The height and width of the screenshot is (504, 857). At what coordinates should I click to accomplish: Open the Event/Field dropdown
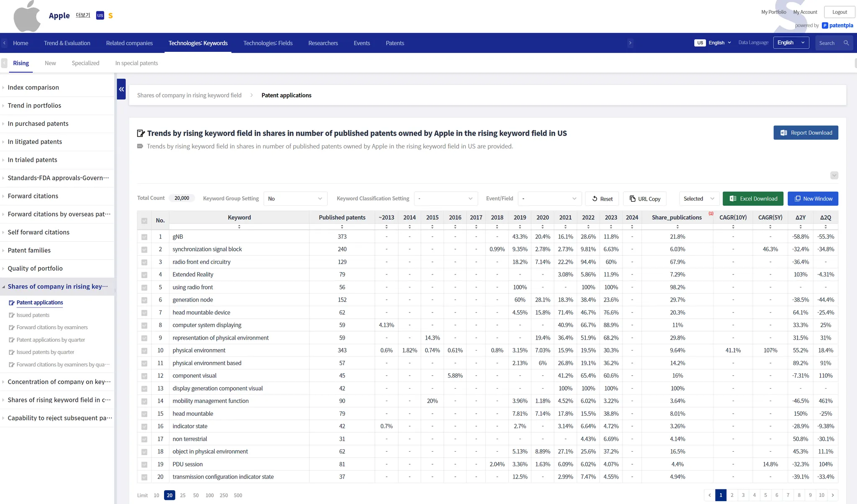click(549, 199)
